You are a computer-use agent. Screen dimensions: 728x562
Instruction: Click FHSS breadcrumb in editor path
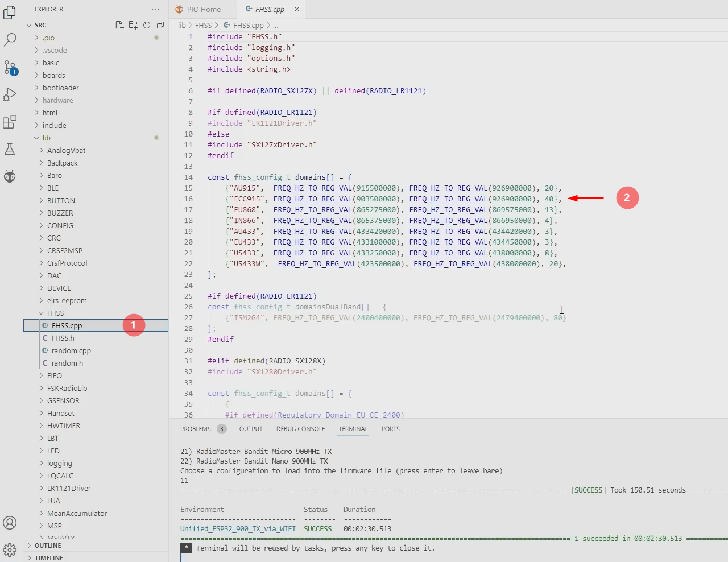tap(203, 25)
